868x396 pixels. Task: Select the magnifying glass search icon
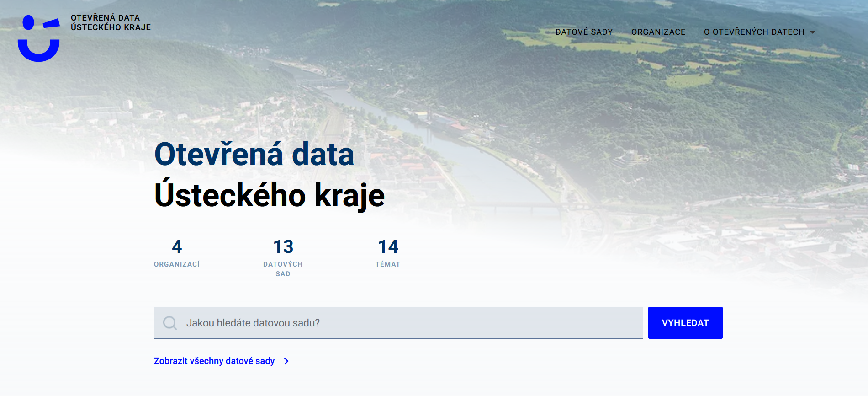[x=170, y=323]
